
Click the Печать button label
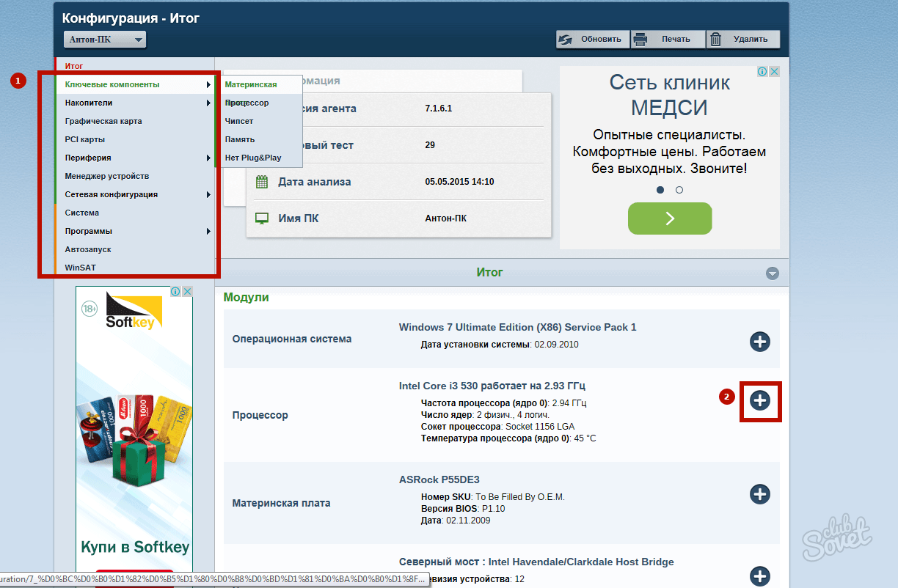point(675,40)
